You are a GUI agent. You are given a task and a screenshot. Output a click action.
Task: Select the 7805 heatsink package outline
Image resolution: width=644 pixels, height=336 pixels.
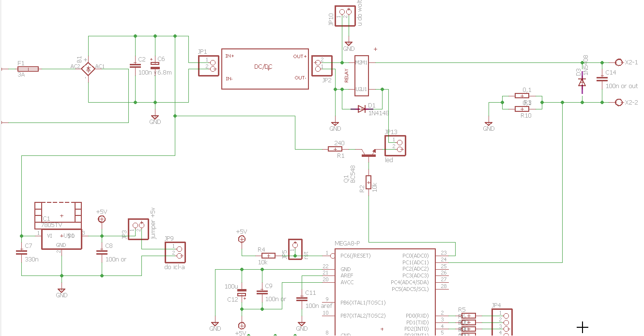click(x=58, y=215)
